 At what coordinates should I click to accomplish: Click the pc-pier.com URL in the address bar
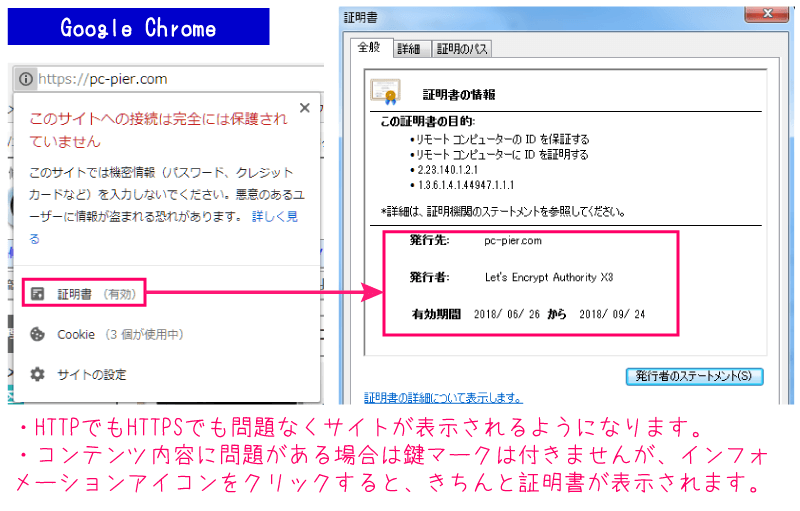point(103,79)
